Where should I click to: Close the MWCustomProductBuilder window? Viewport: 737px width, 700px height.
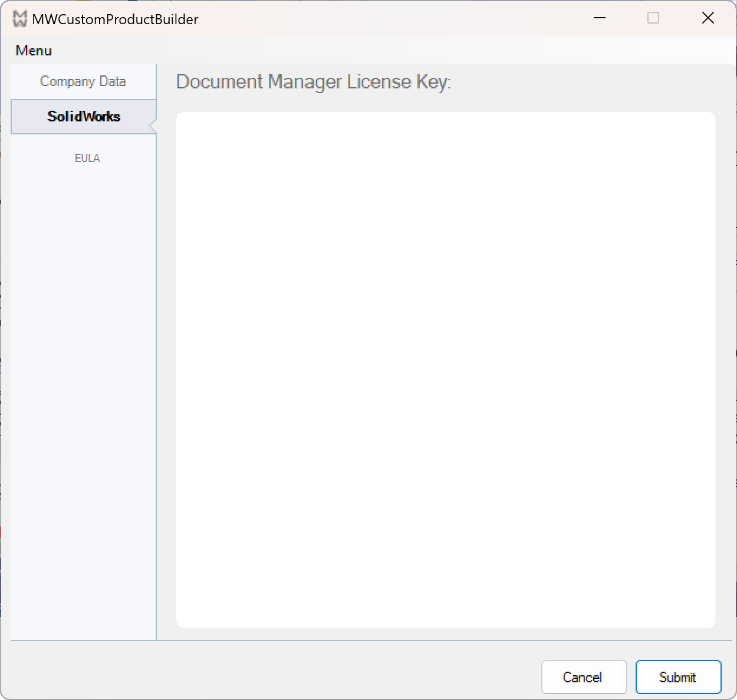click(708, 18)
